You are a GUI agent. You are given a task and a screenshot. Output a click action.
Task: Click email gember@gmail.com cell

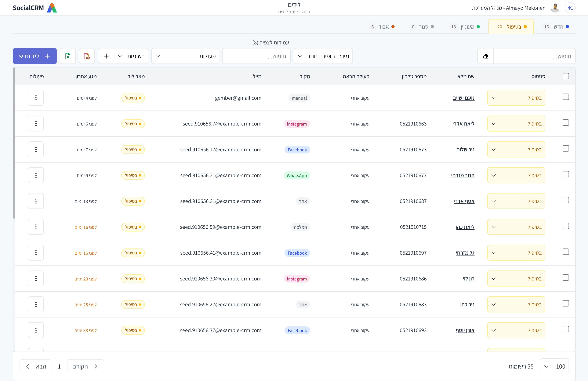(x=238, y=98)
